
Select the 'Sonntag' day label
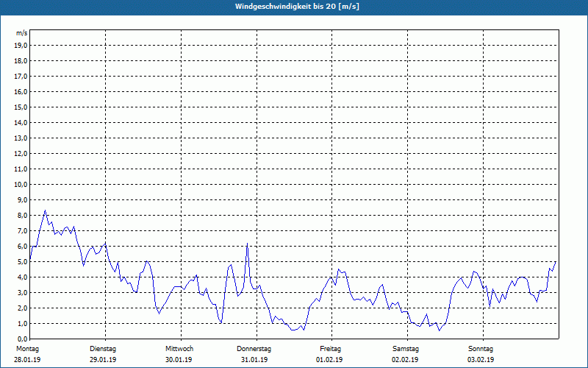[x=481, y=349]
